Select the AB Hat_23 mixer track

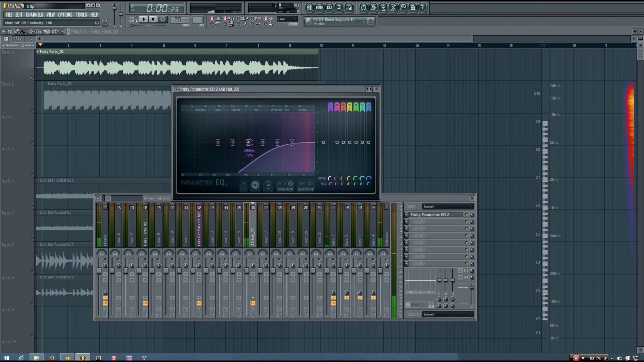(253, 226)
